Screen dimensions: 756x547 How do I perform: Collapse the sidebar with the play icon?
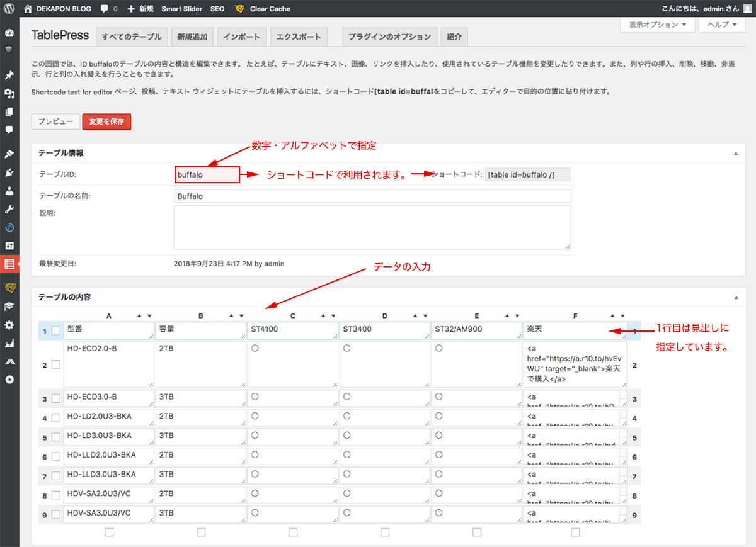coord(9,380)
